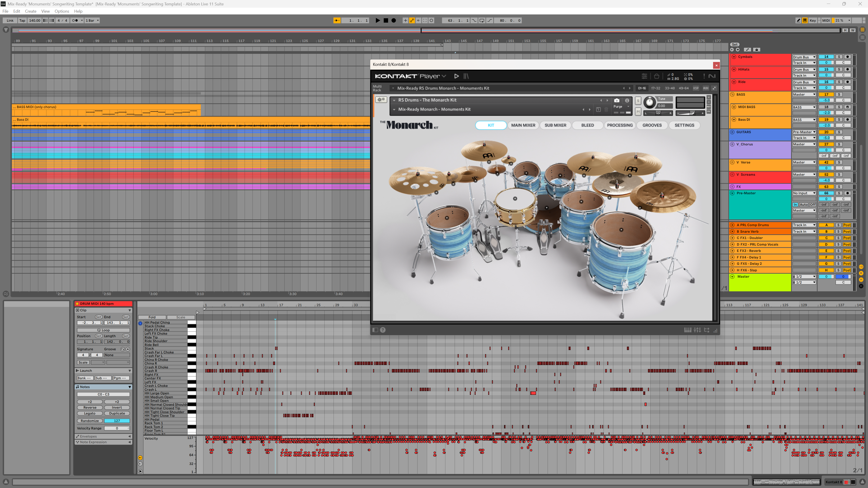Click the Fold button in piano roll

click(152, 317)
